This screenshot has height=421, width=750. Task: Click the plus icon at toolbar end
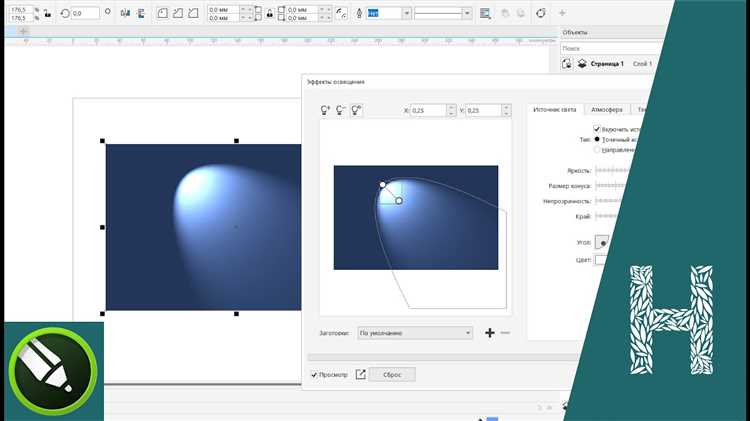click(562, 13)
